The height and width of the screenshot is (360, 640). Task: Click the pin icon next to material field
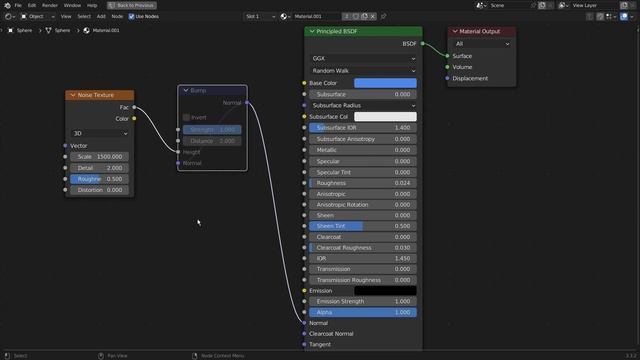tap(383, 16)
